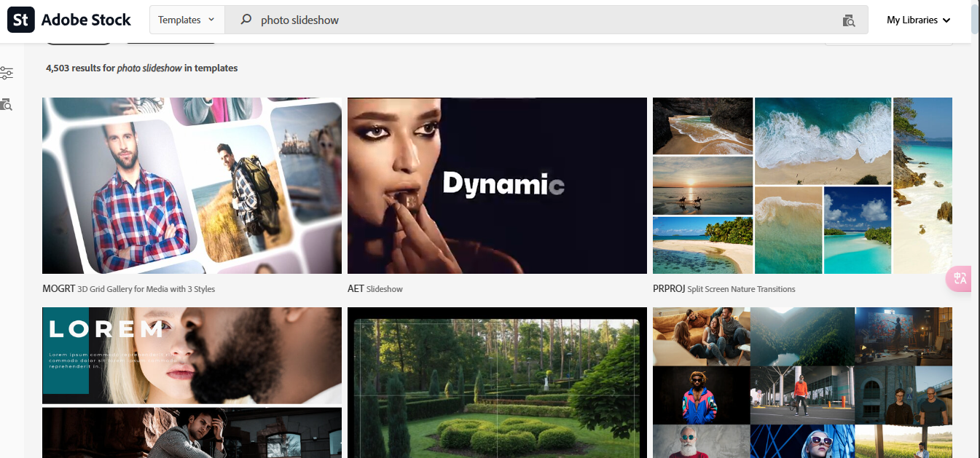Image resolution: width=980 pixels, height=458 pixels.
Task: Open the Filters panel in the left sidebar
Action: pyautogui.click(x=7, y=73)
